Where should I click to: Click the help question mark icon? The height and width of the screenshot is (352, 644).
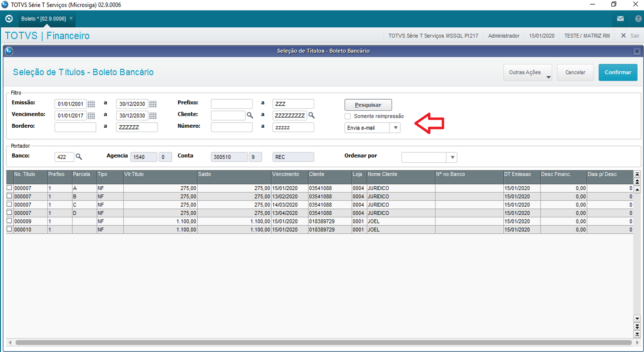pyautogui.click(x=638, y=19)
